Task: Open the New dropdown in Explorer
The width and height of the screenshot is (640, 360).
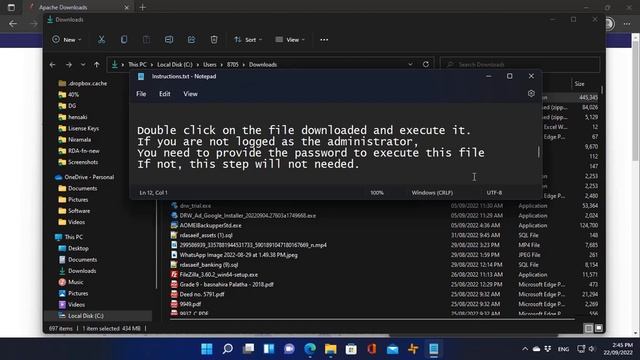Action: (x=67, y=40)
